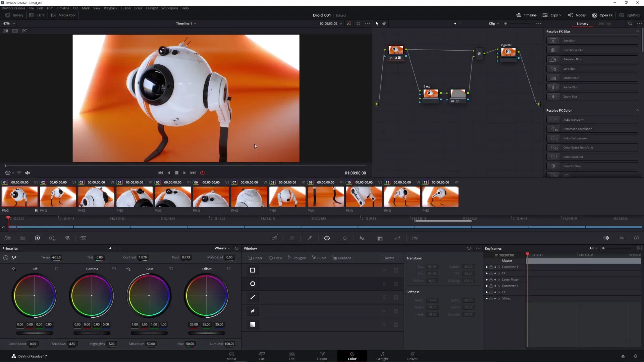Reset the Offset wheel

228,269
